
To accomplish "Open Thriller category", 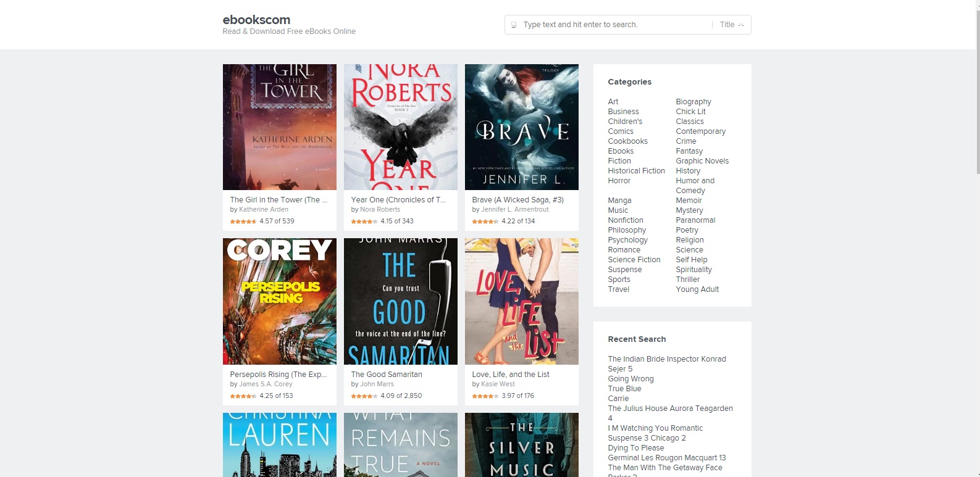I will (x=687, y=280).
